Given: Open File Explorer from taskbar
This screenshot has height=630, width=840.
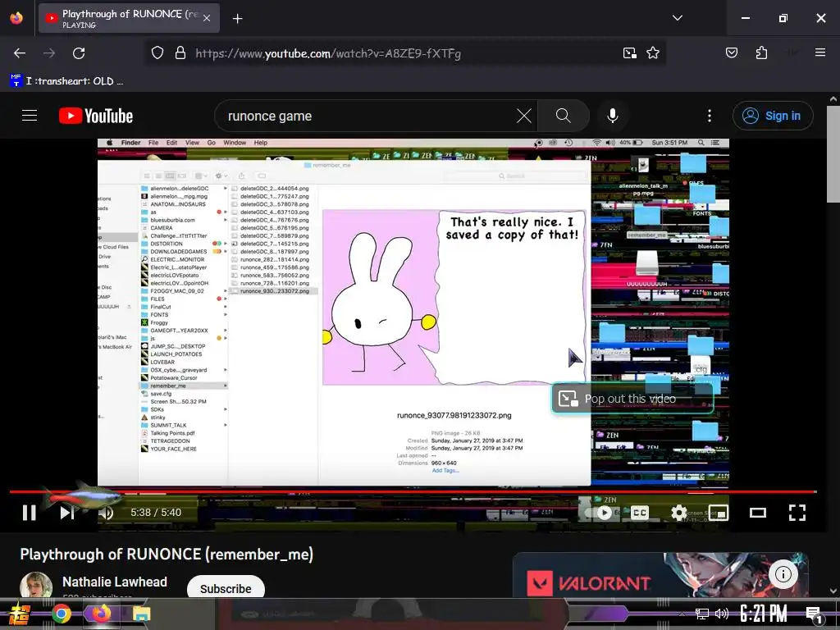Looking at the screenshot, I should (x=141, y=614).
